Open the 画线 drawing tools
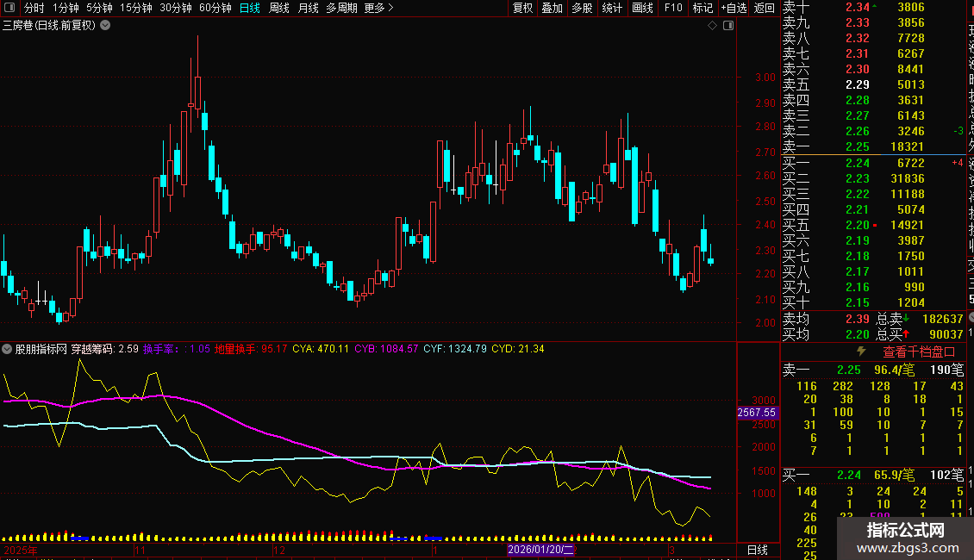974x560 pixels. click(x=642, y=8)
